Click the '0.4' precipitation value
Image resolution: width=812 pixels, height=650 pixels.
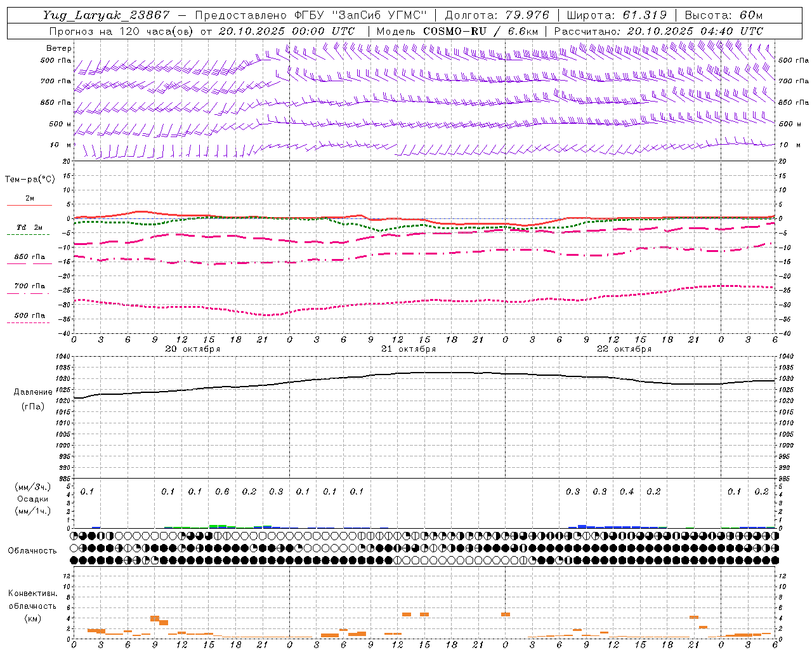coord(627,492)
